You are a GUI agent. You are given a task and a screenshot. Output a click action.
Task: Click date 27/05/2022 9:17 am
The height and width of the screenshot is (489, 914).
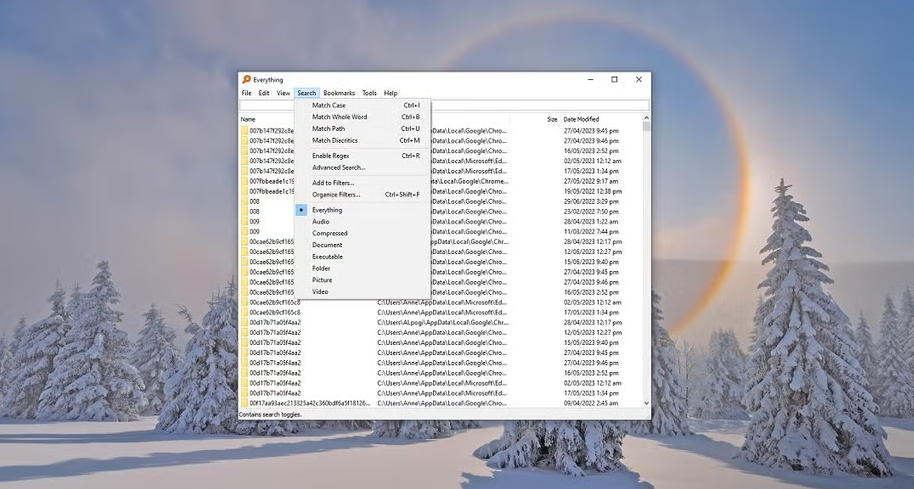591,181
